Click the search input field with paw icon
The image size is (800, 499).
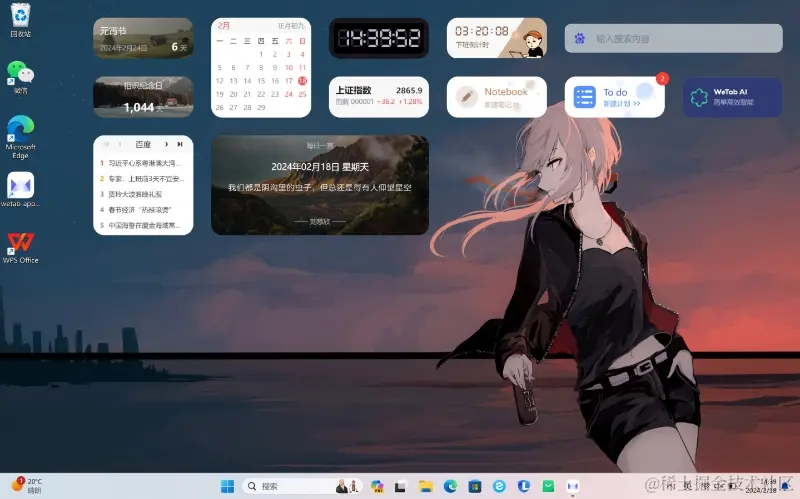click(x=673, y=38)
